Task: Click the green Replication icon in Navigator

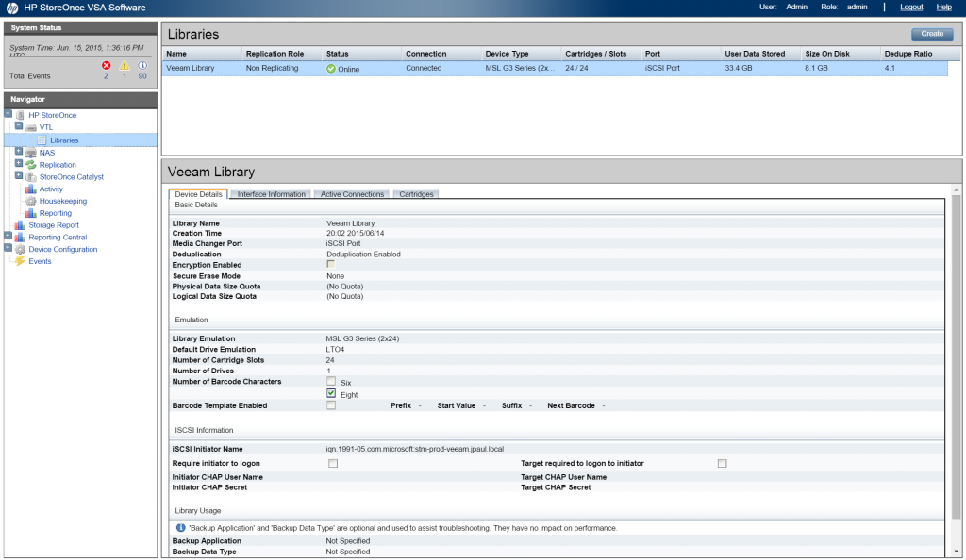Action: point(31,165)
